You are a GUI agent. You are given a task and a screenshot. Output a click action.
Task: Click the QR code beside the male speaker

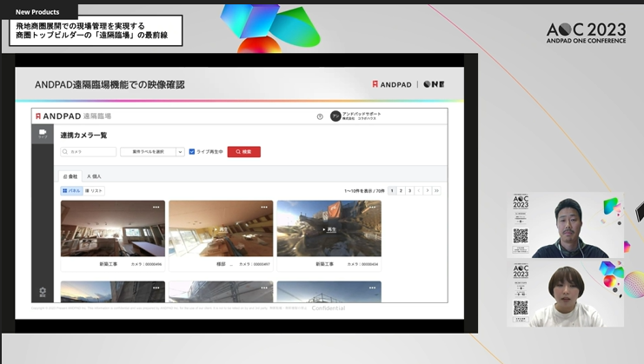point(521,236)
